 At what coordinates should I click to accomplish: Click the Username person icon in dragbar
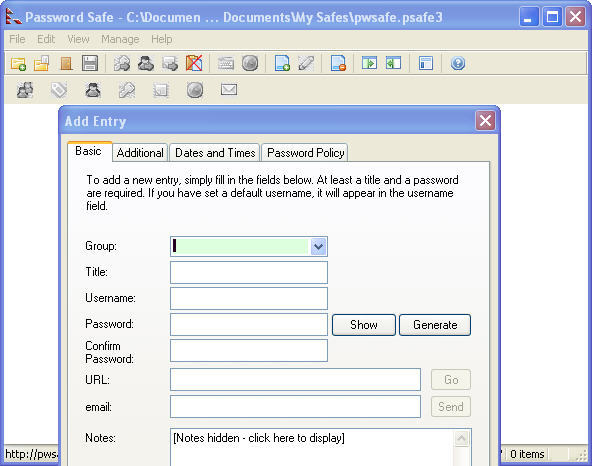[x=93, y=90]
